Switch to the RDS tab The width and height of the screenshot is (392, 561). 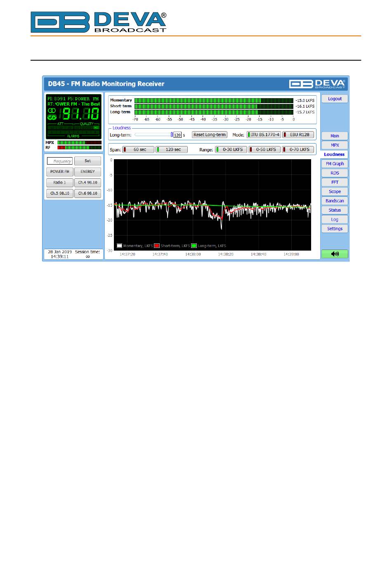click(x=335, y=173)
